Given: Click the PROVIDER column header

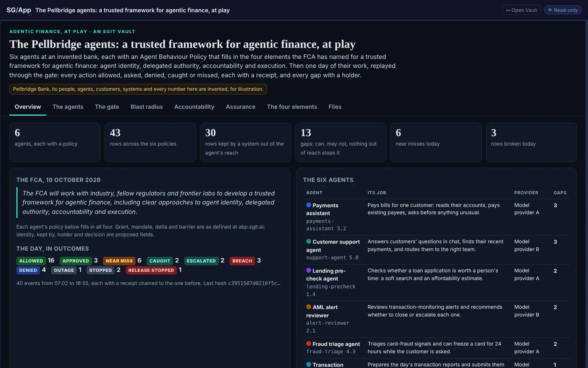Looking at the screenshot, I should click(526, 193).
